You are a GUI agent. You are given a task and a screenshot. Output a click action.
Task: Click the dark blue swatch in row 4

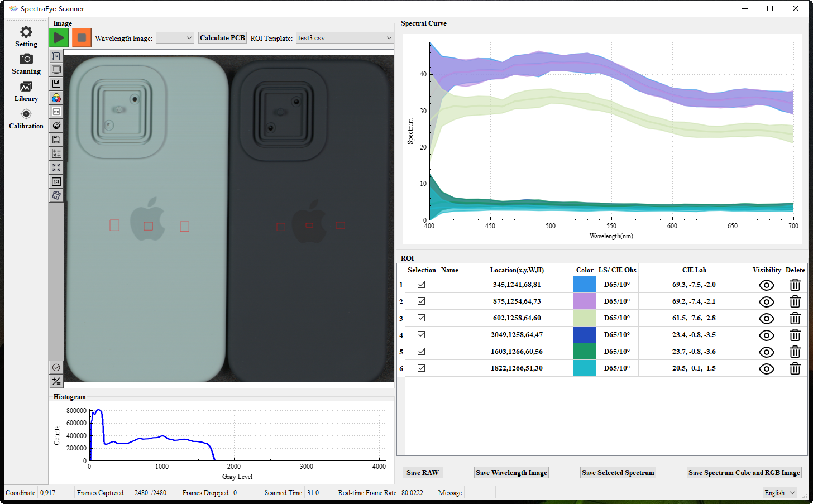tap(585, 334)
